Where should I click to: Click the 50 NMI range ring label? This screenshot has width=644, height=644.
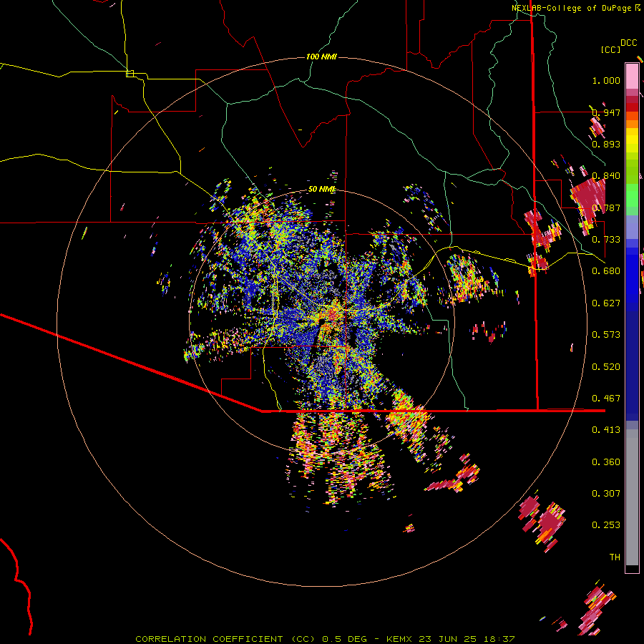(322, 190)
